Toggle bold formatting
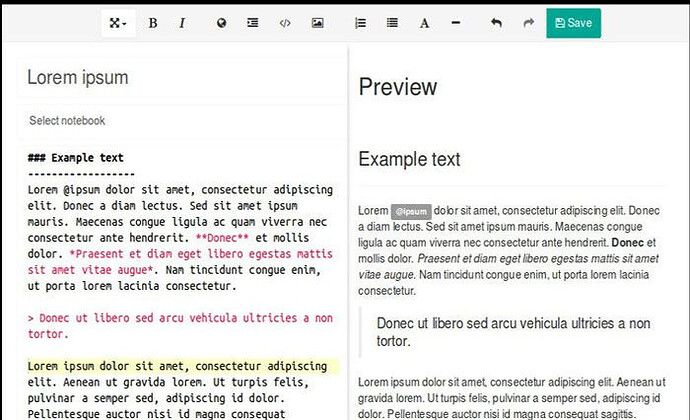 pyautogui.click(x=153, y=23)
